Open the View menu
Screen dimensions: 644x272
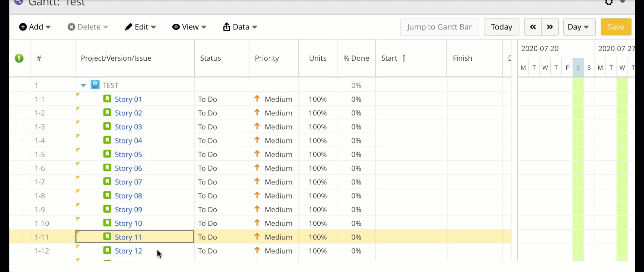[x=189, y=27]
